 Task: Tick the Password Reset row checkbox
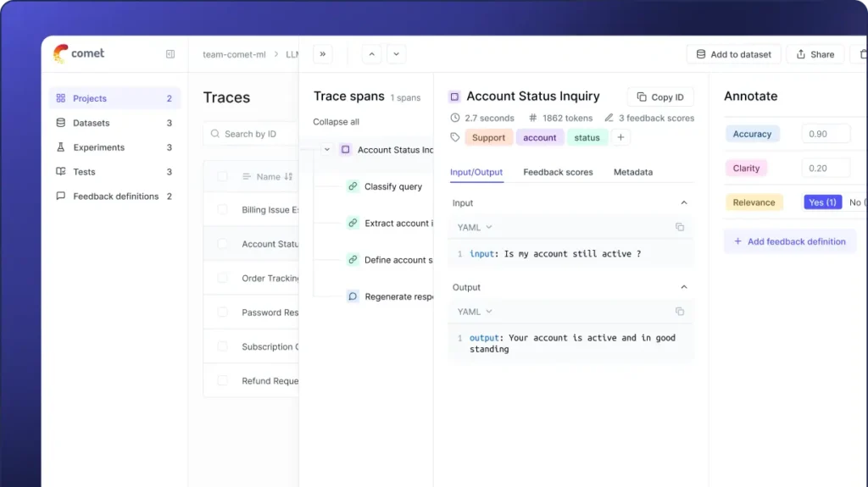pos(222,313)
